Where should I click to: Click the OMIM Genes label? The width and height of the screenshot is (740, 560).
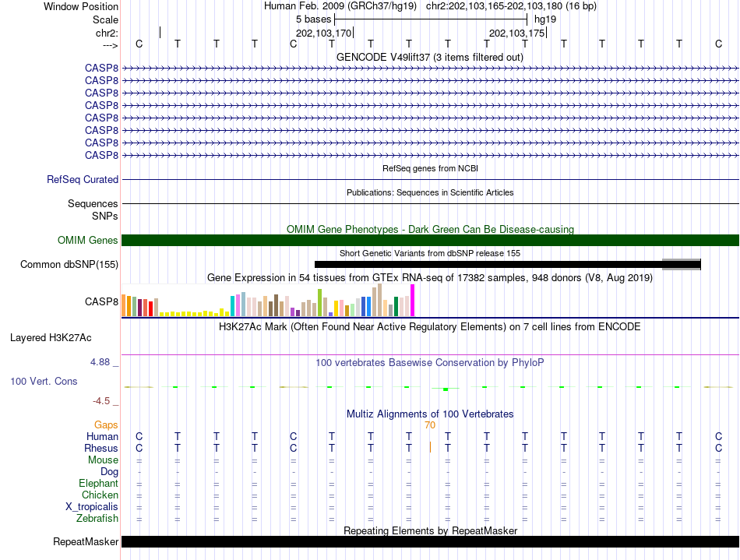point(88,240)
